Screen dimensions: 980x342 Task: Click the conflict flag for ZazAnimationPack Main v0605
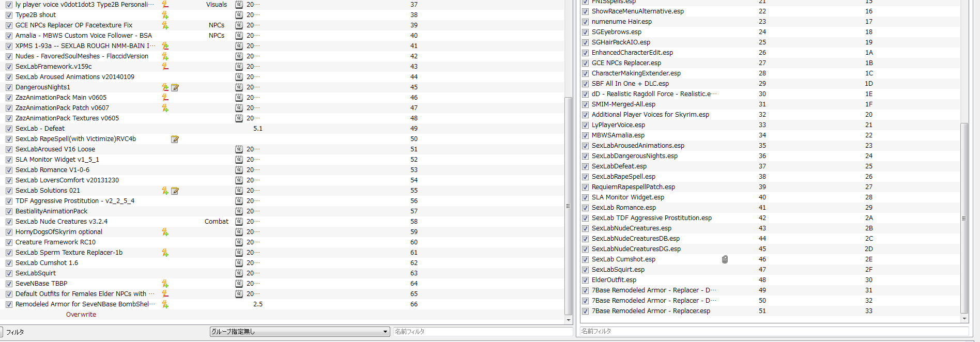click(x=165, y=98)
